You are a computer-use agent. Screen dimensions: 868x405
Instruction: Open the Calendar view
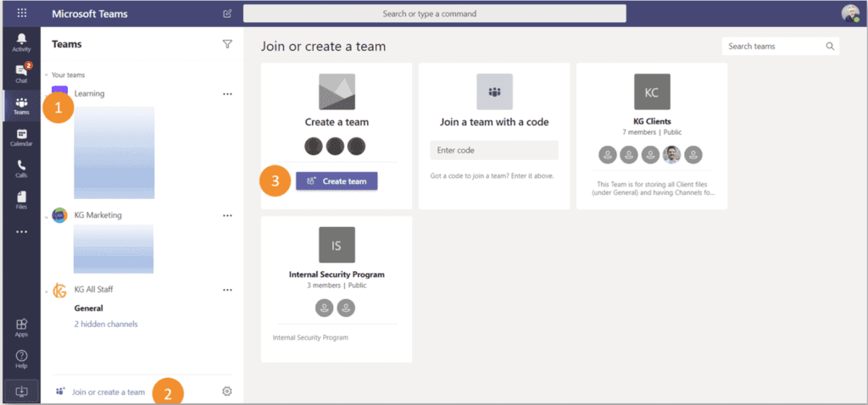click(21, 137)
